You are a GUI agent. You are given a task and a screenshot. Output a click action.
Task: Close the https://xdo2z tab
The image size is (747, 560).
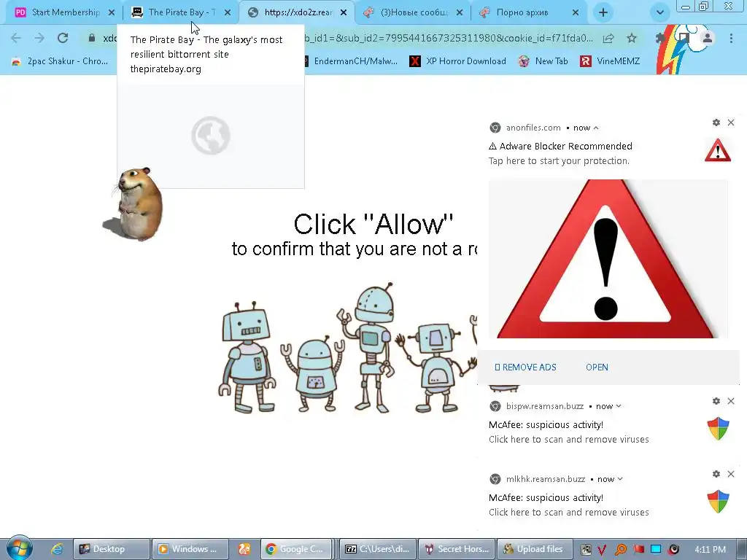[344, 13]
